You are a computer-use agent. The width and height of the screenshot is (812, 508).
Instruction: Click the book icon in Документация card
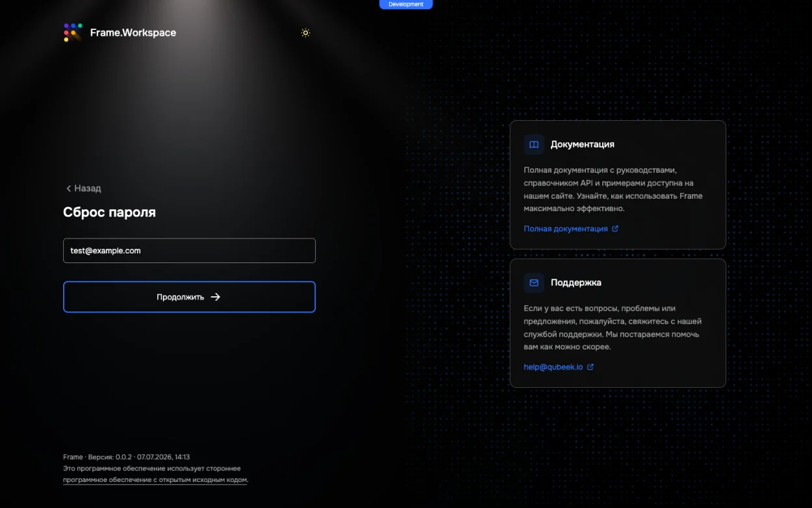pos(534,144)
